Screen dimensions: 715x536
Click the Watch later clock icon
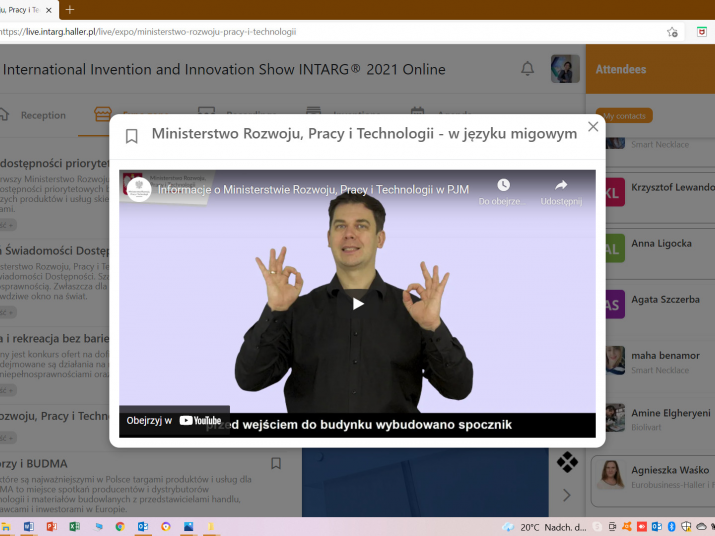pyautogui.click(x=503, y=186)
